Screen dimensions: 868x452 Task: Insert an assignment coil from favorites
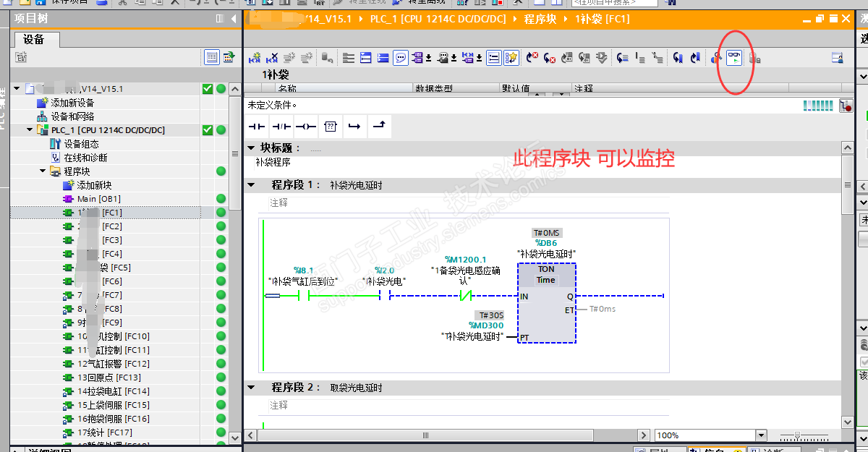(x=306, y=127)
